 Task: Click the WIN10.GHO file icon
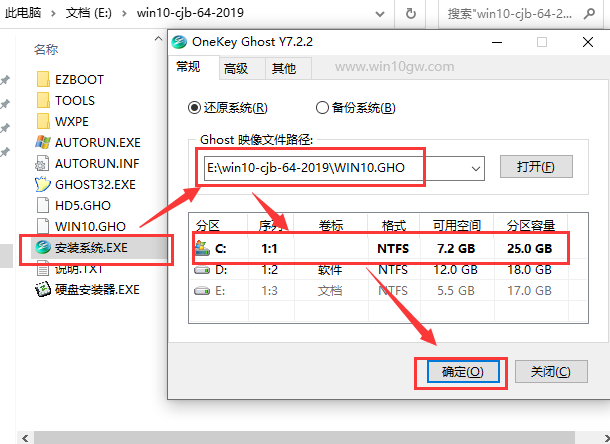(42, 226)
